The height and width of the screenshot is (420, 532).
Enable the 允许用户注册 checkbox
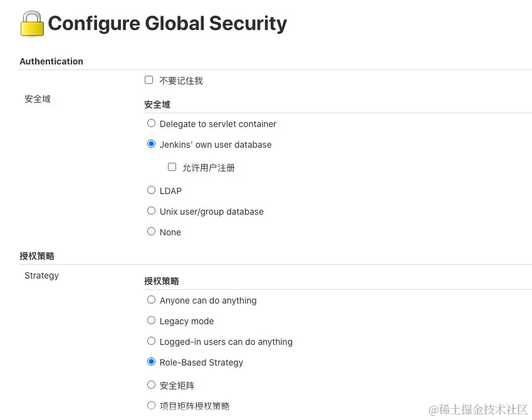172,167
